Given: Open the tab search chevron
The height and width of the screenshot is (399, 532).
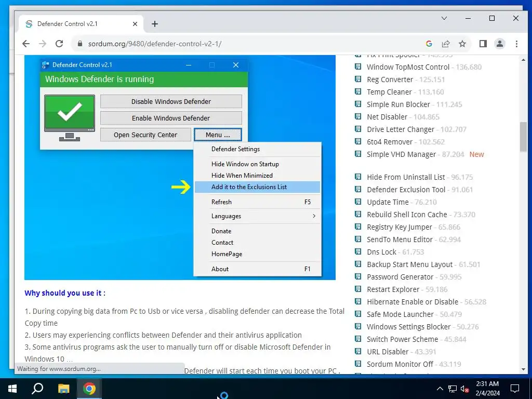Looking at the screenshot, I should coord(444,18).
